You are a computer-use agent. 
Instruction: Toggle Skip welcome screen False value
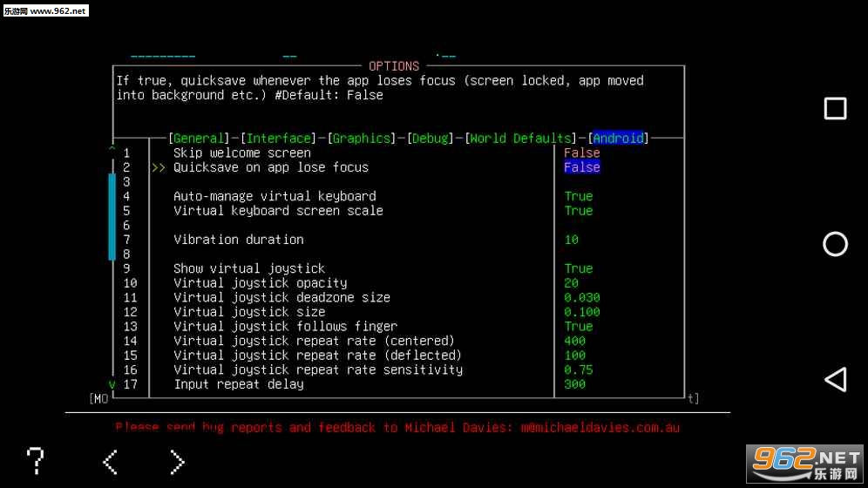581,152
